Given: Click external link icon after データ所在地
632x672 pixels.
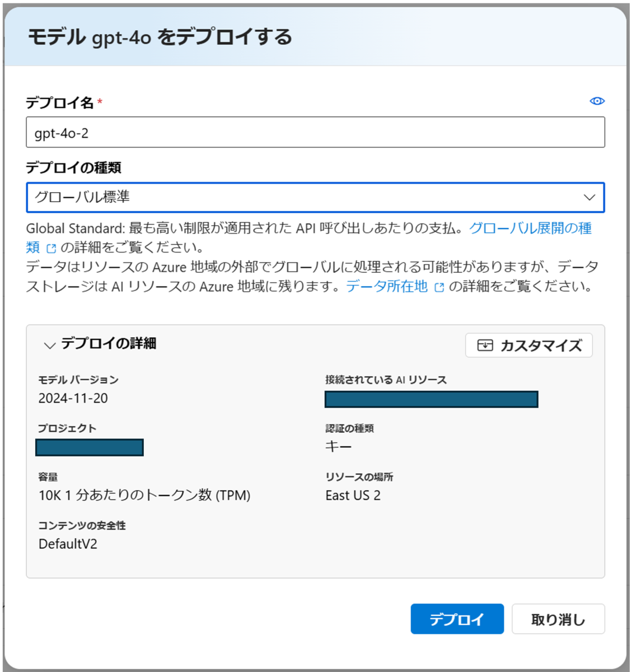Looking at the screenshot, I should (x=439, y=287).
